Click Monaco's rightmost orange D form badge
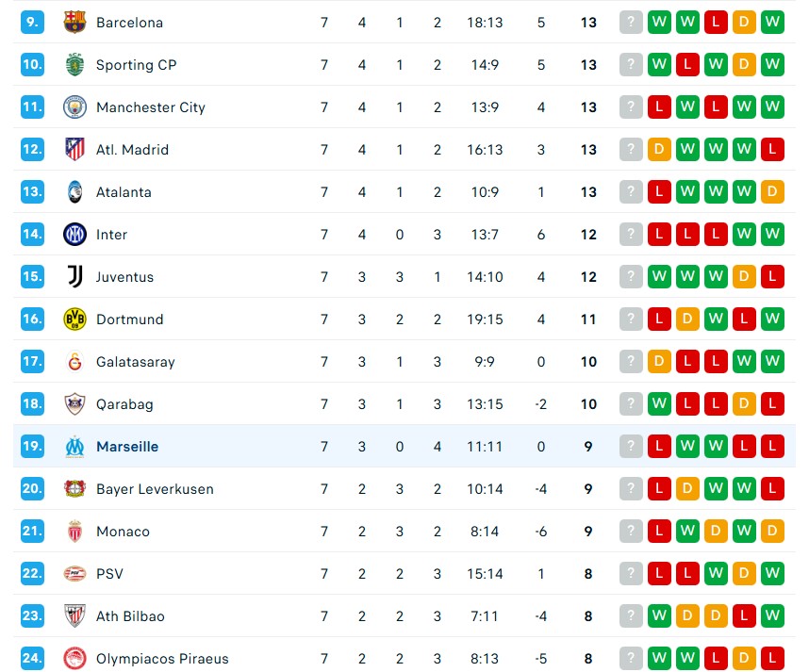 click(x=772, y=532)
